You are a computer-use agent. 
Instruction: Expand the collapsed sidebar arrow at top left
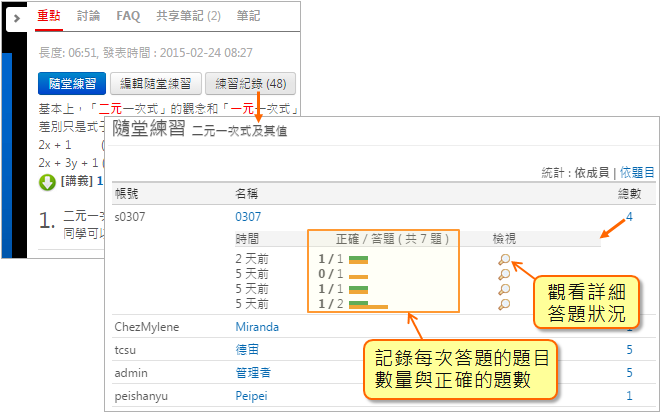tap(17, 18)
